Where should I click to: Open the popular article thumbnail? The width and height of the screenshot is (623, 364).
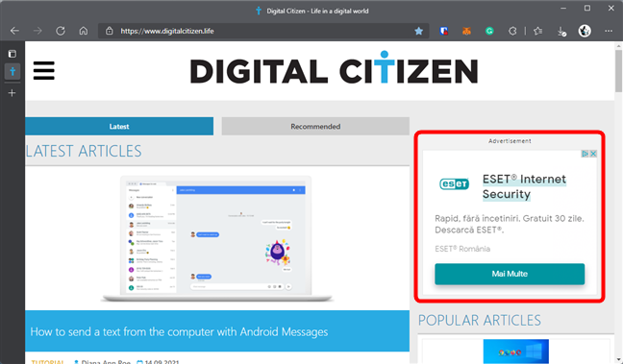point(515,352)
